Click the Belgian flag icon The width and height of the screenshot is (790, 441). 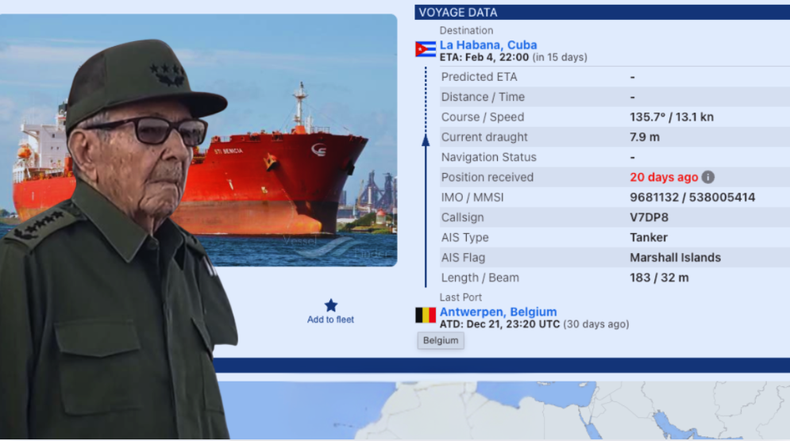point(426,316)
